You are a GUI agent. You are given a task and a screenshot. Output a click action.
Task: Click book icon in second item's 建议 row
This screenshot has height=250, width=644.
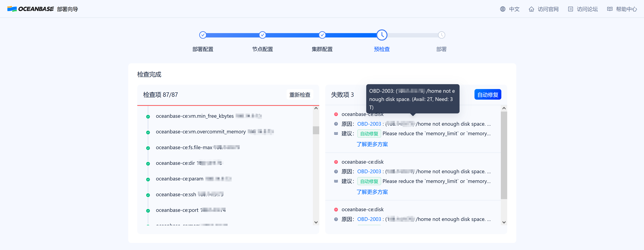pos(336,181)
